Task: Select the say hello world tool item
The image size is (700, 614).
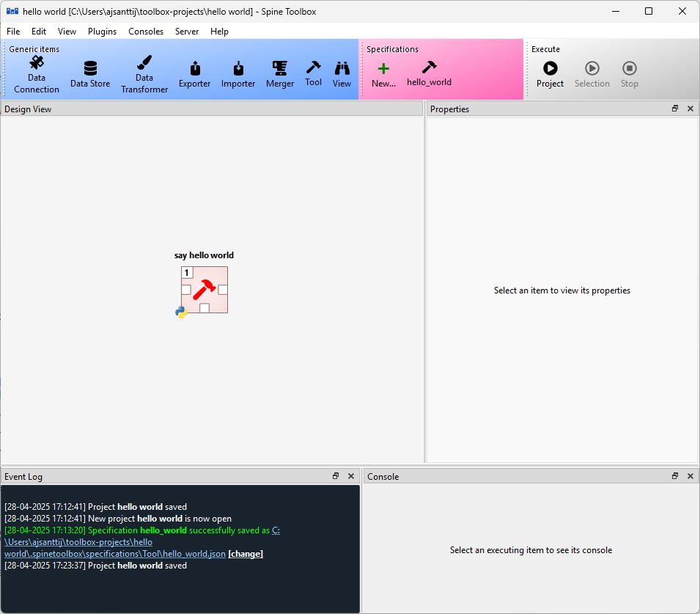Action: [205, 290]
